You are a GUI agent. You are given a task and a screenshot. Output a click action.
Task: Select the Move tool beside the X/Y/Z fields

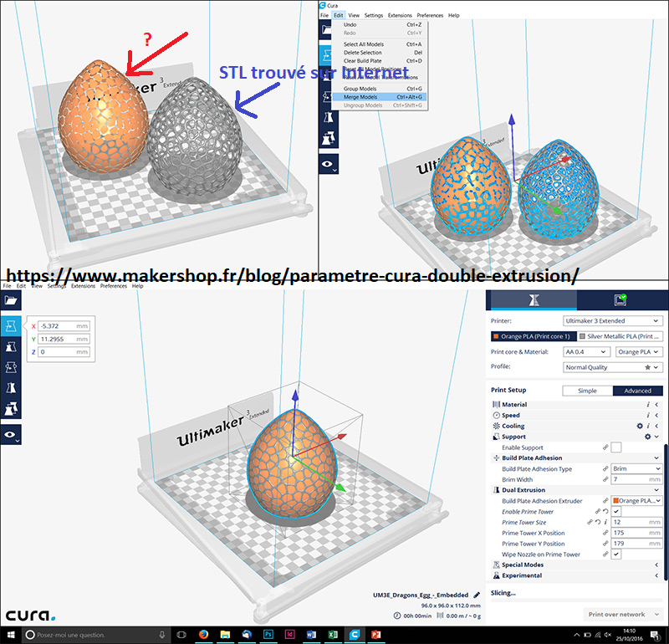pos(11,326)
